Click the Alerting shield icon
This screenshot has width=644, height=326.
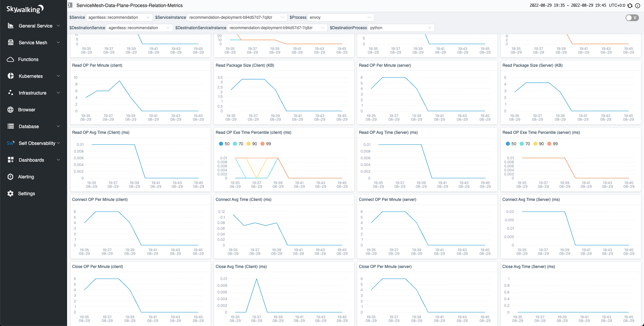[11, 177]
